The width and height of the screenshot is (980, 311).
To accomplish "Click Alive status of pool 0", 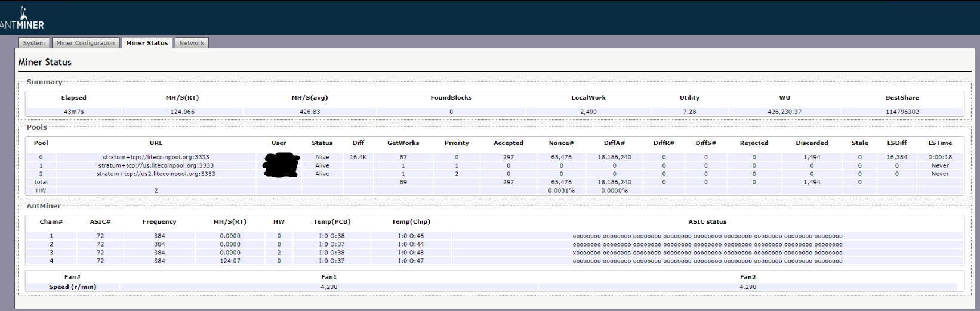I will (322, 157).
